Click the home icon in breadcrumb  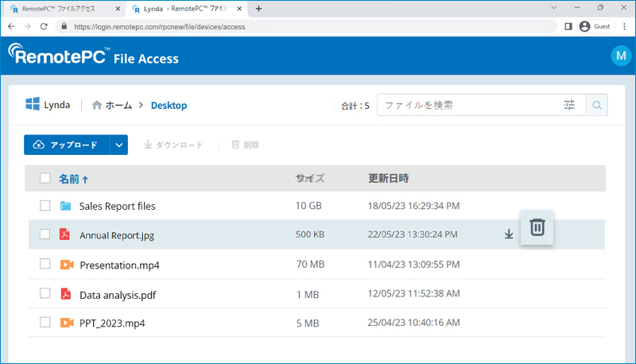point(96,105)
